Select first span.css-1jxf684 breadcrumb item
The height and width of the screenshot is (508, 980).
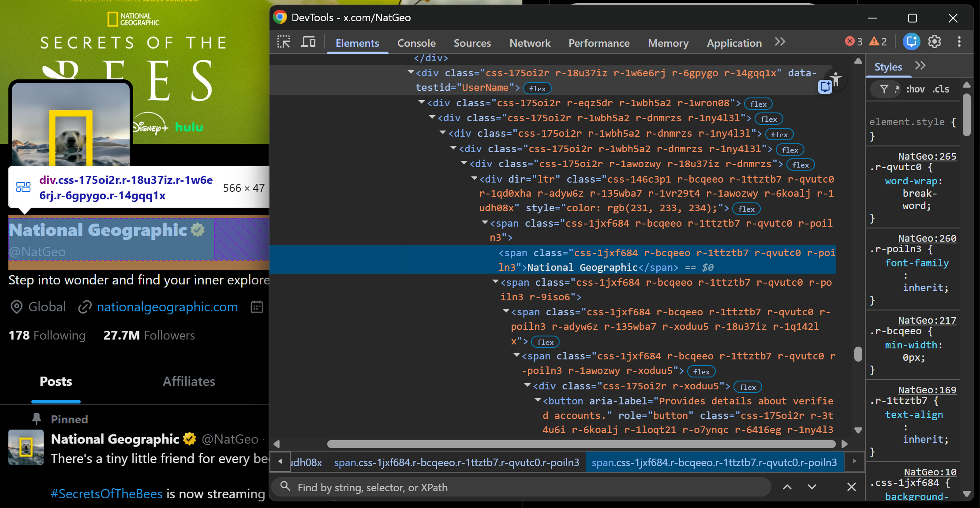point(456,462)
